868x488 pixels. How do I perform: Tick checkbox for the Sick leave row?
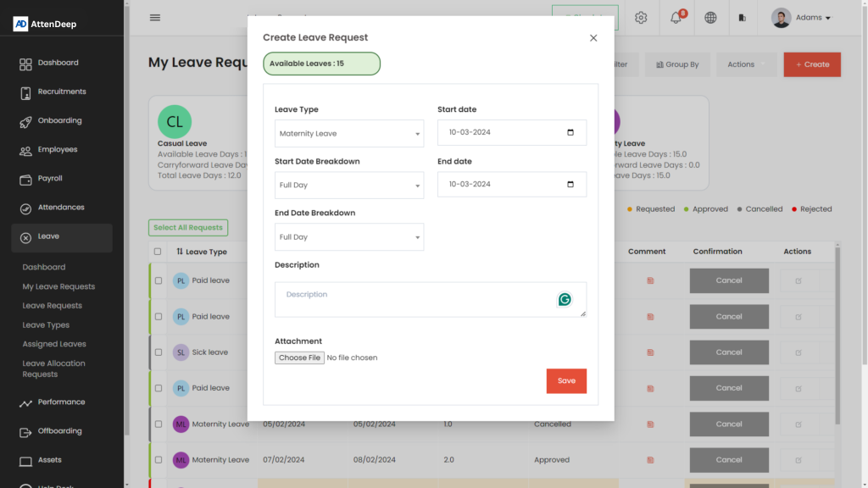158,352
